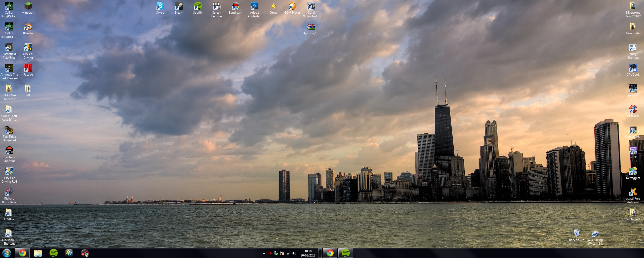Click the rFactor - Shortcut icon
644x258 pixels.
9,154
